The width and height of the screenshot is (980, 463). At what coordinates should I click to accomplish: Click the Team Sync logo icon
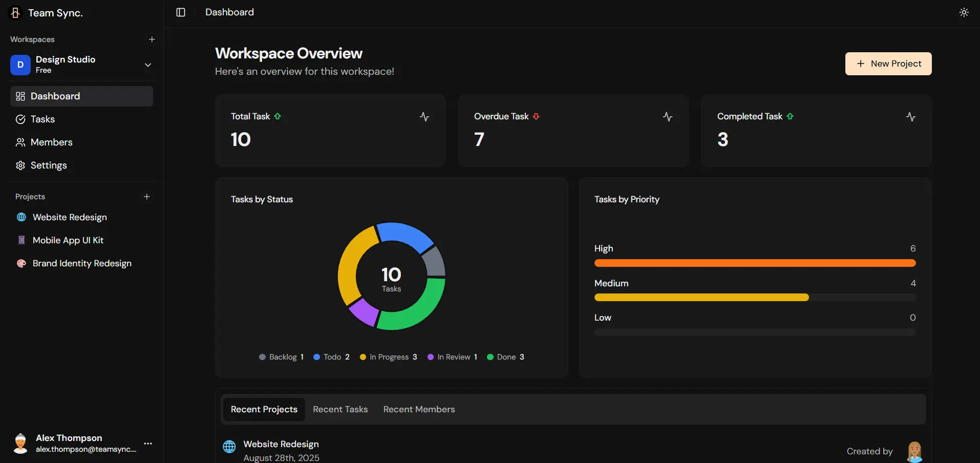click(16, 13)
